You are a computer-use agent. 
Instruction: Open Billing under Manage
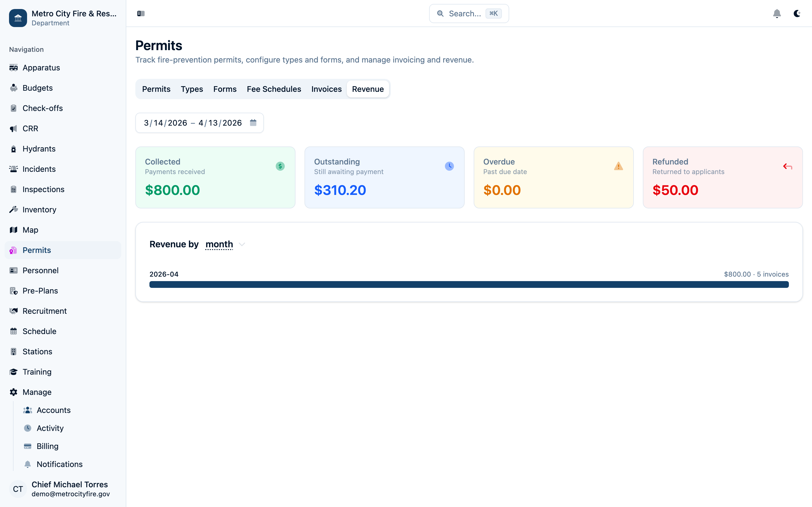coord(48,446)
